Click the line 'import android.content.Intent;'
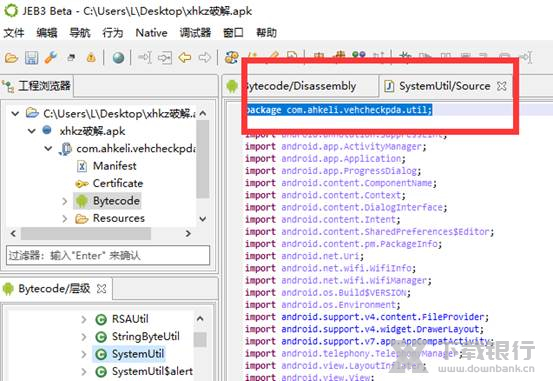Image resolution: width=553 pixels, height=381 pixels. coord(322,219)
